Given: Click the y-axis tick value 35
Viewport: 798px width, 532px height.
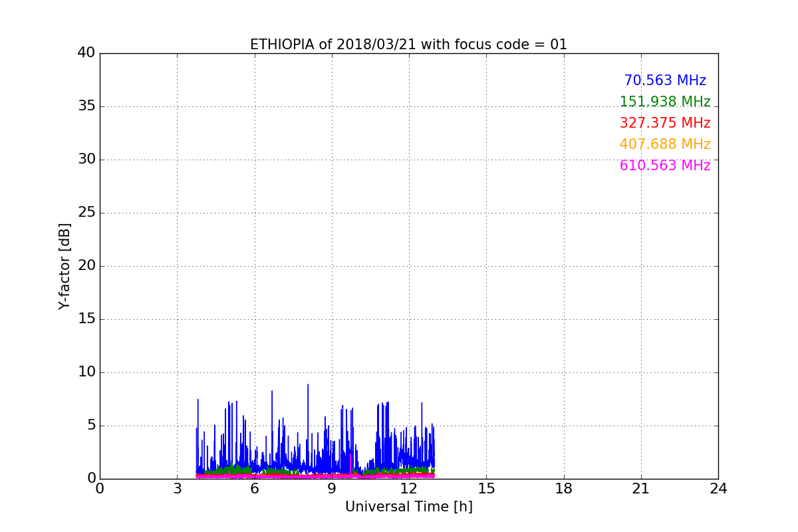Looking at the screenshot, I should pyautogui.click(x=86, y=106).
